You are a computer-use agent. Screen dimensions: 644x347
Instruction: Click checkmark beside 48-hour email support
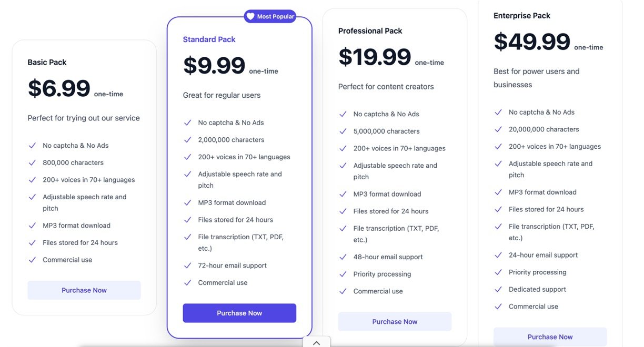coord(343,257)
